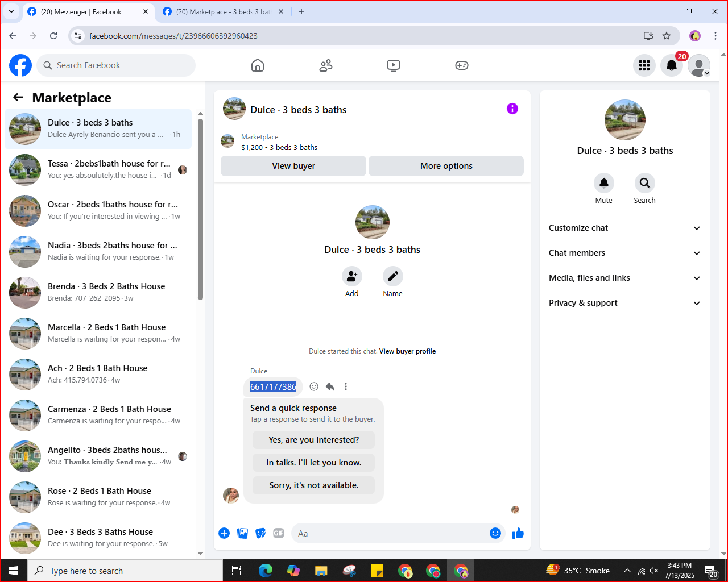Open the account profile avatar menu
Screen dimensions: 728x582
699,65
